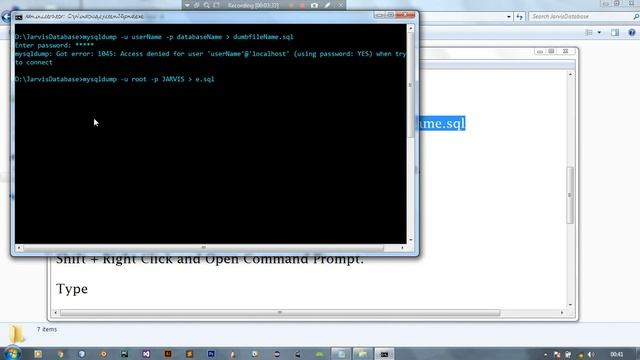Screen dimensions: 640x360
Task: Open Adobe Photoshop from the taskbar
Action: (x=211, y=354)
